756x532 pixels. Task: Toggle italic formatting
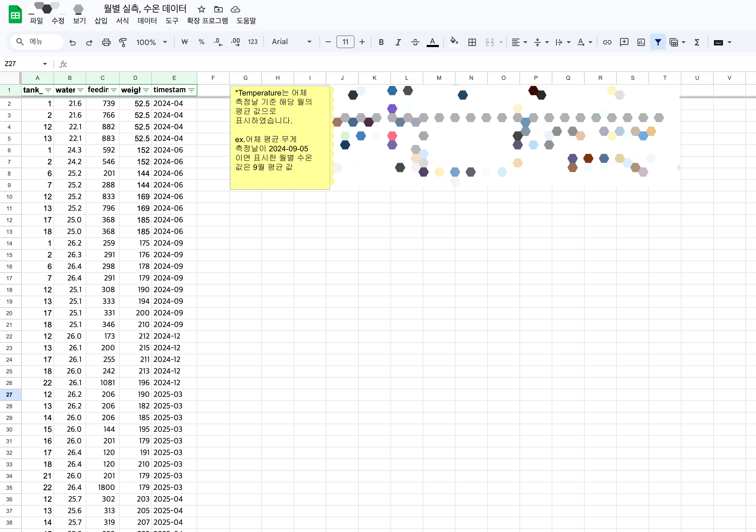click(398, 42)
